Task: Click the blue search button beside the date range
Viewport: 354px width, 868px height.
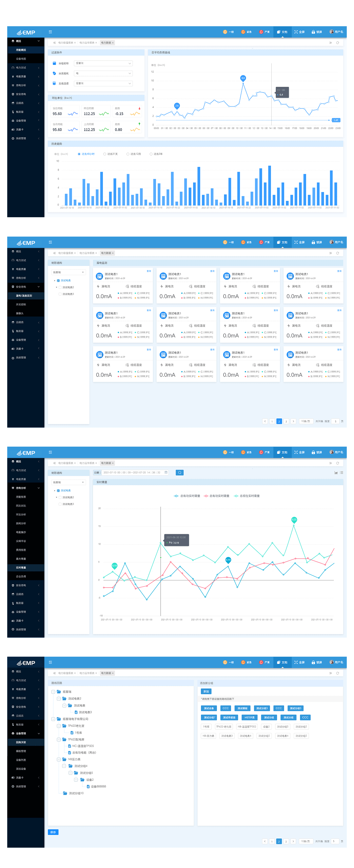Action: point(180,473)
